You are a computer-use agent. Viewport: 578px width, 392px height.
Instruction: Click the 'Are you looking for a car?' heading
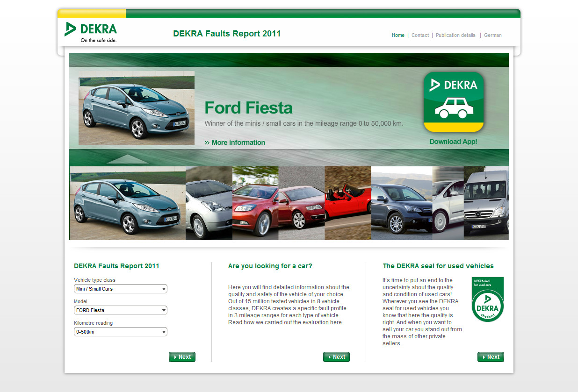270,266
